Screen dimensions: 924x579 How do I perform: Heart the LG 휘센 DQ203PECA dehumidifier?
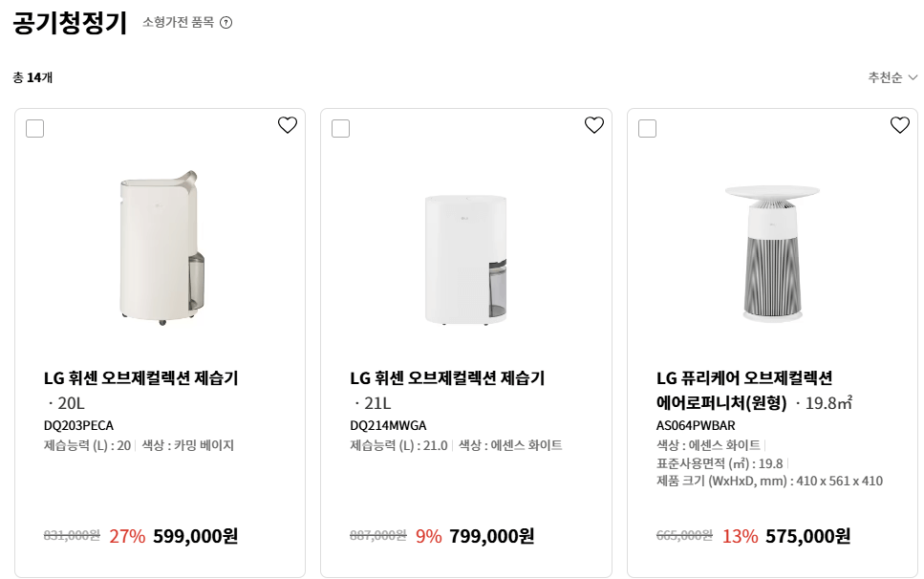pos(287,124)
